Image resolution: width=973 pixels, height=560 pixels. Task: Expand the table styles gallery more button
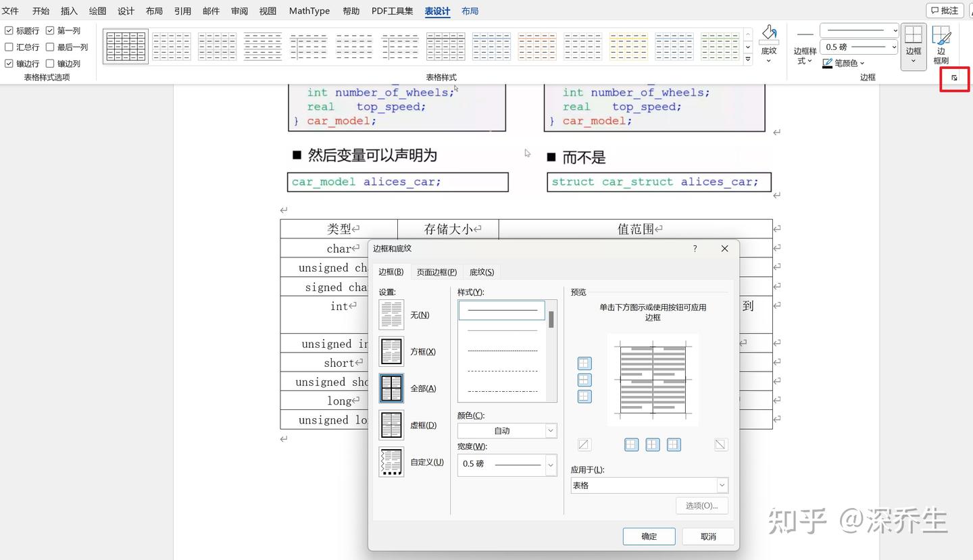[x=748, y=59]
